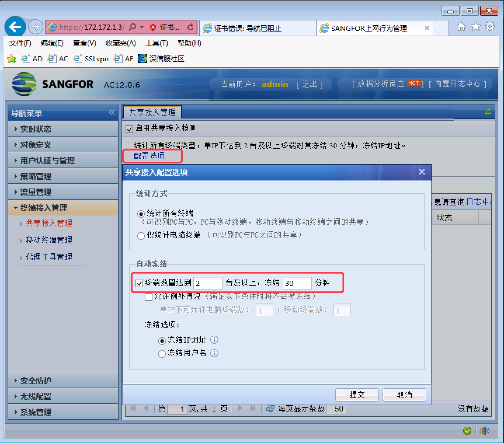Open the 帮助(H) menu
The width and height of the screenshot is (504, 443).
pos(189,43)
